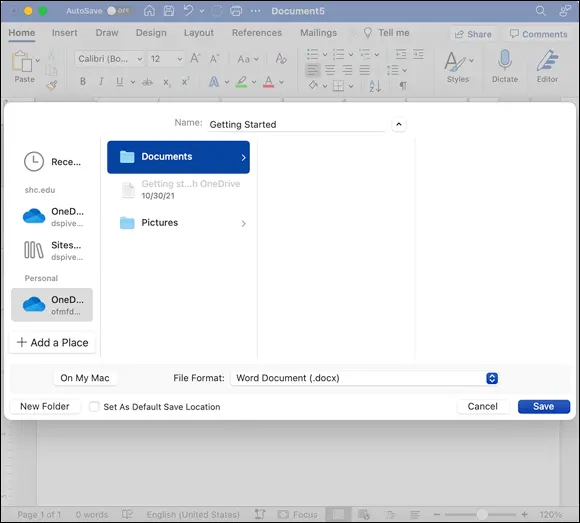Decrease font size with small A icon
The image size is (580, 523).
point(214,58)
